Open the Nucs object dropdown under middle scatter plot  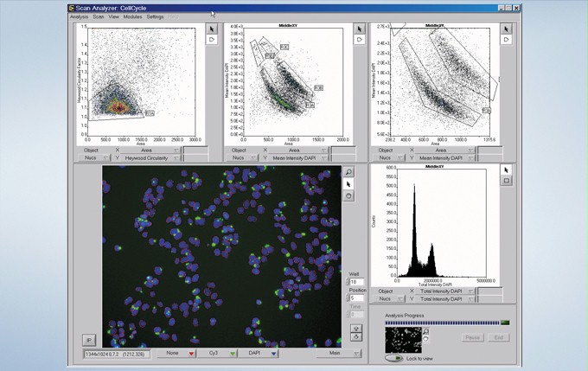242,158
